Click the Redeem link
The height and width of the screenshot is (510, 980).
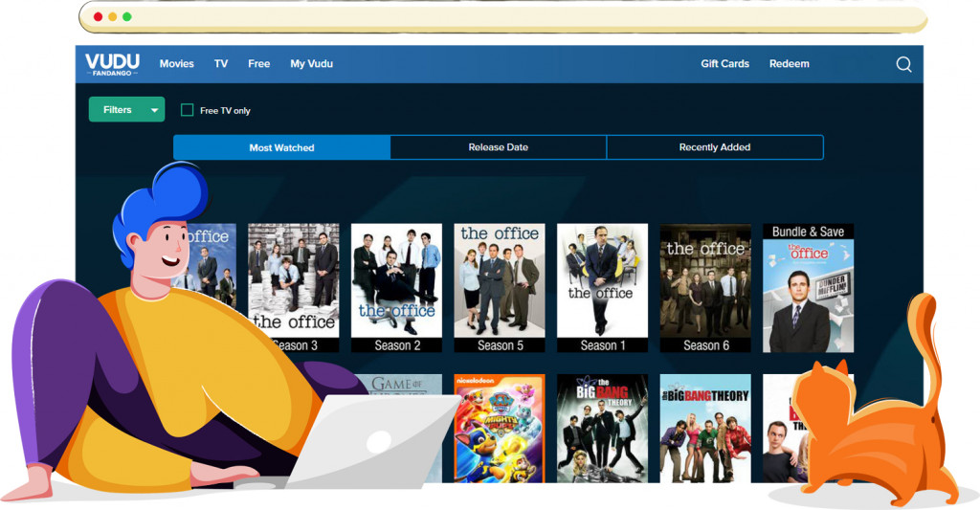pos(789,64)
